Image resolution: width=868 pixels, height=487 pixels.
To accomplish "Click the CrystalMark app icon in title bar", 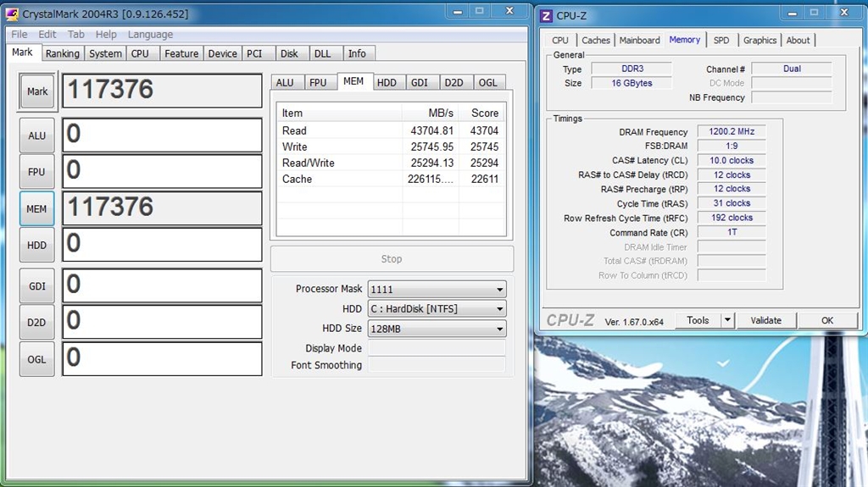I will tap(12, 14).
